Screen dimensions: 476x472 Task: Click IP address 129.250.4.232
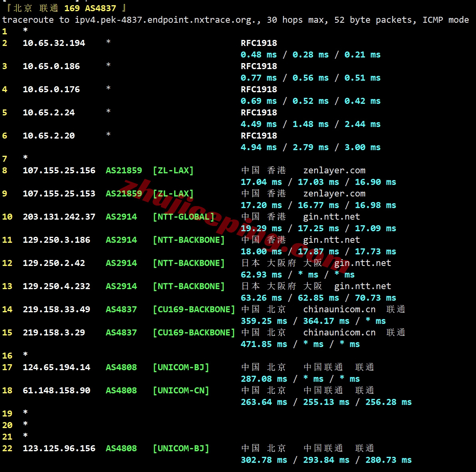[x=56, y=286]
